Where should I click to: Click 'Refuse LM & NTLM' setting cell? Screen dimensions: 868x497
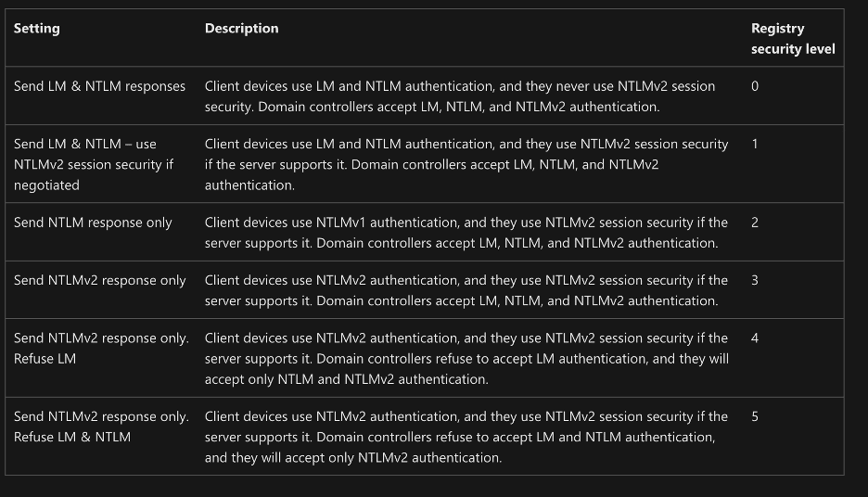(x=101, y=427)
